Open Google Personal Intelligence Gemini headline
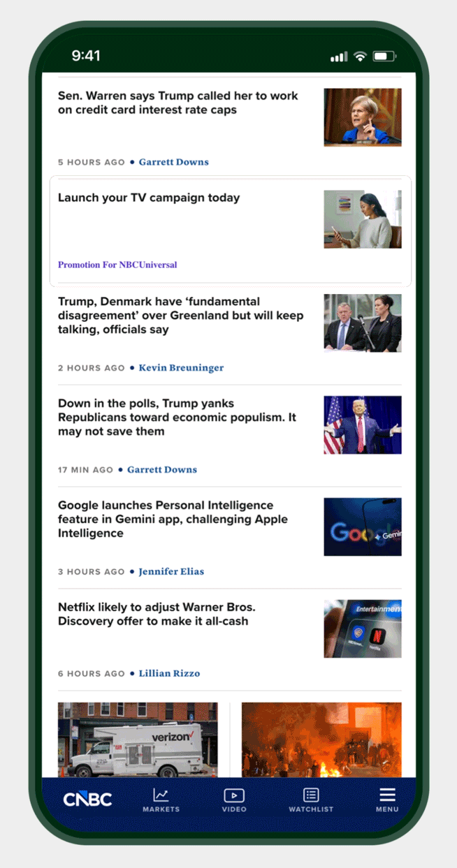This screenshot has width=457, height=868. tap(173, 520)
